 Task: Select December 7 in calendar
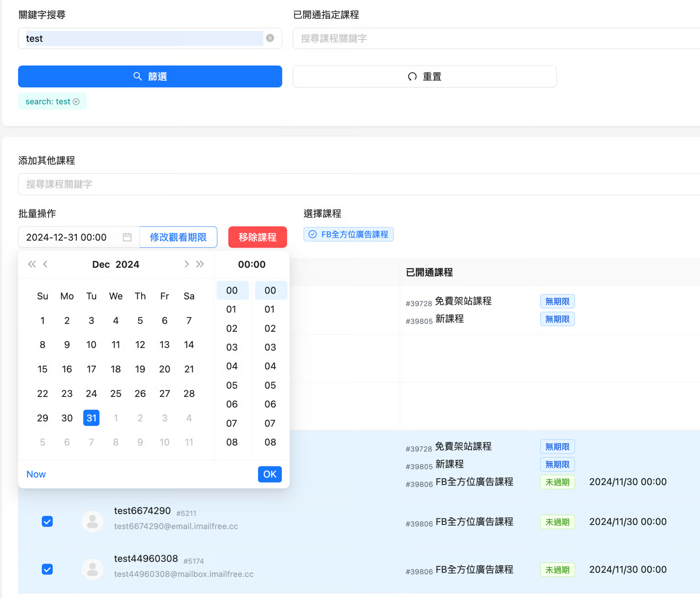tap(189, 320)
